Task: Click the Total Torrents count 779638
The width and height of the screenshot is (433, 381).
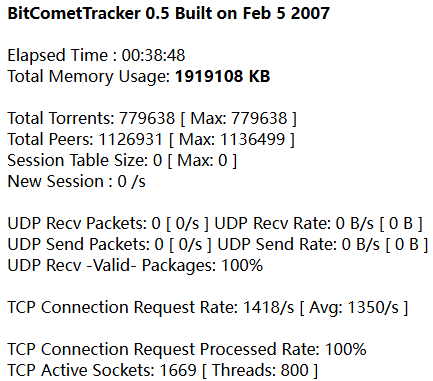Action: 147,118
